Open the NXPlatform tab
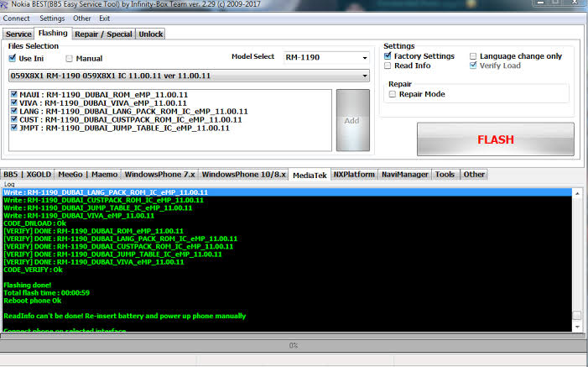588x367 pixels. (354, 175)
